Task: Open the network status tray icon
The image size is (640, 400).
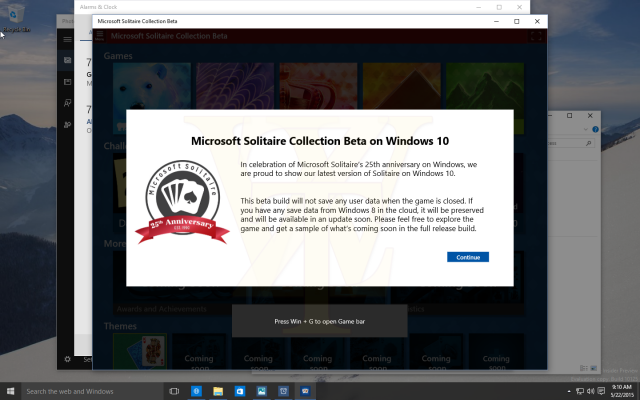Action: click(x=580, y=391)
